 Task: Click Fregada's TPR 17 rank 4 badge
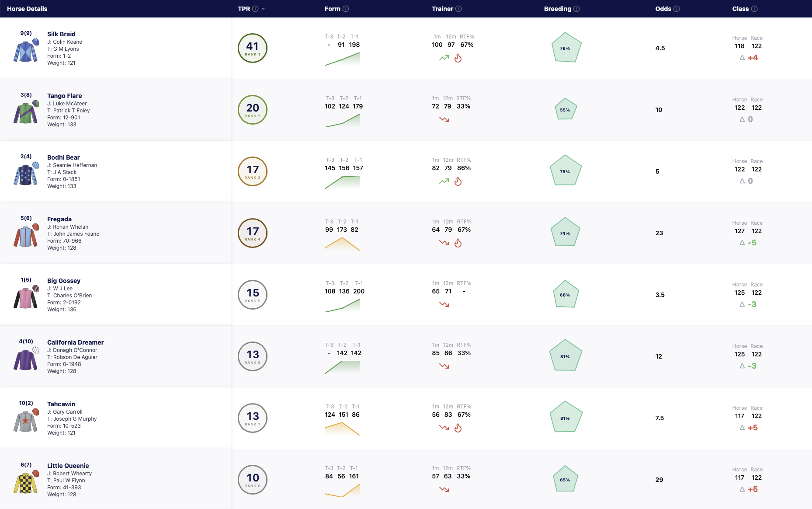tap(253, 233)
